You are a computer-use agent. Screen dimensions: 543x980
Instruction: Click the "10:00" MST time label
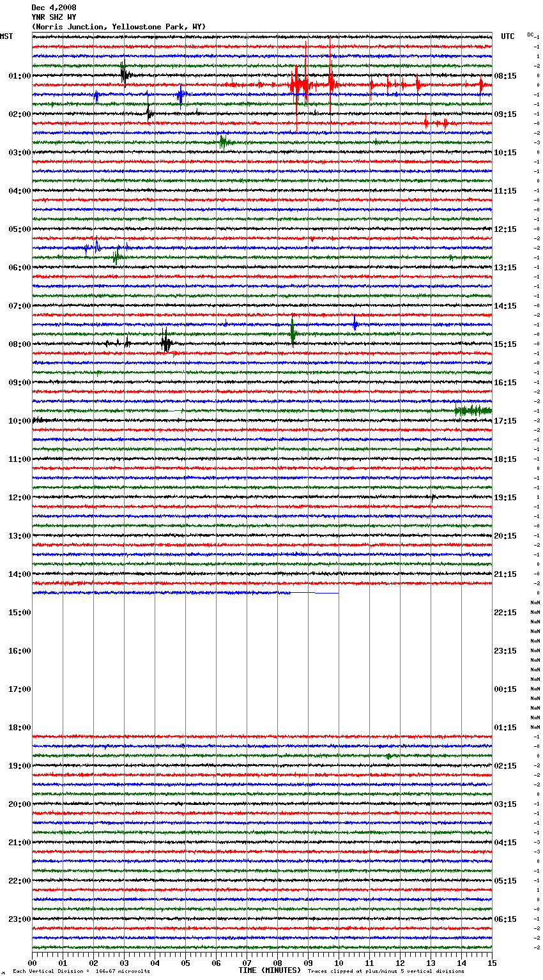(x=20, y=421)
